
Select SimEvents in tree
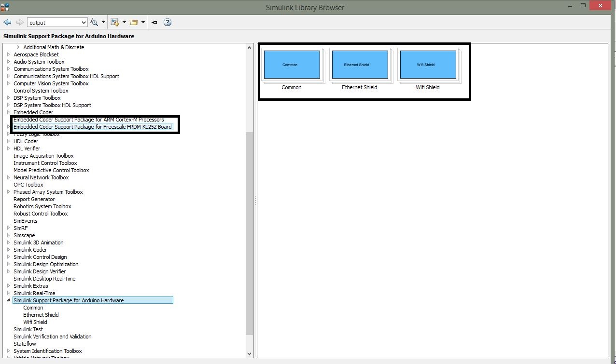point(26,221)
